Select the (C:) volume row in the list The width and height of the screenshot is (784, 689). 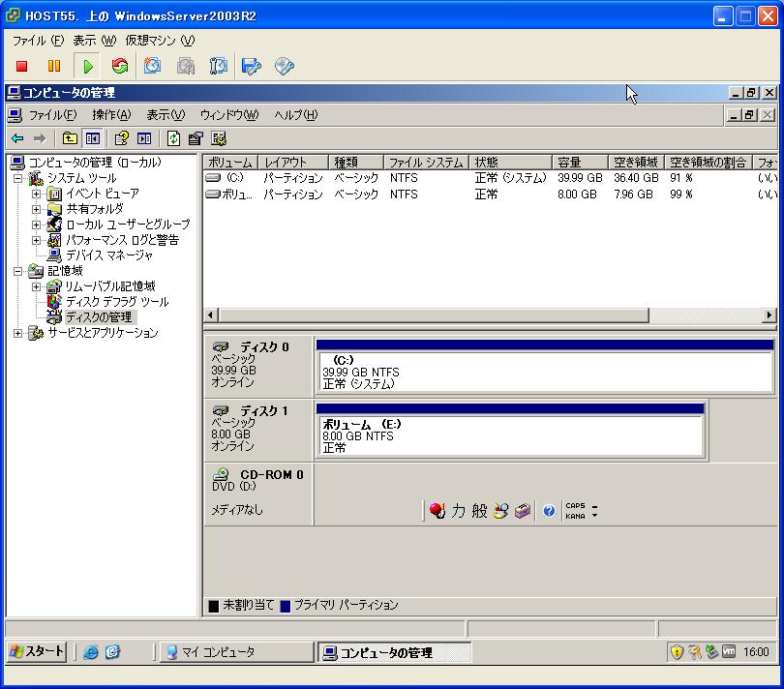tap(490, 178)
